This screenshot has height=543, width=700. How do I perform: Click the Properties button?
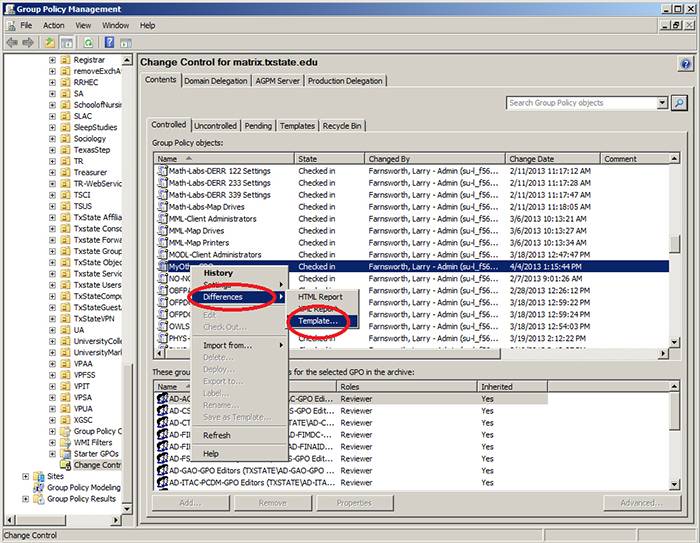(354, 503)
